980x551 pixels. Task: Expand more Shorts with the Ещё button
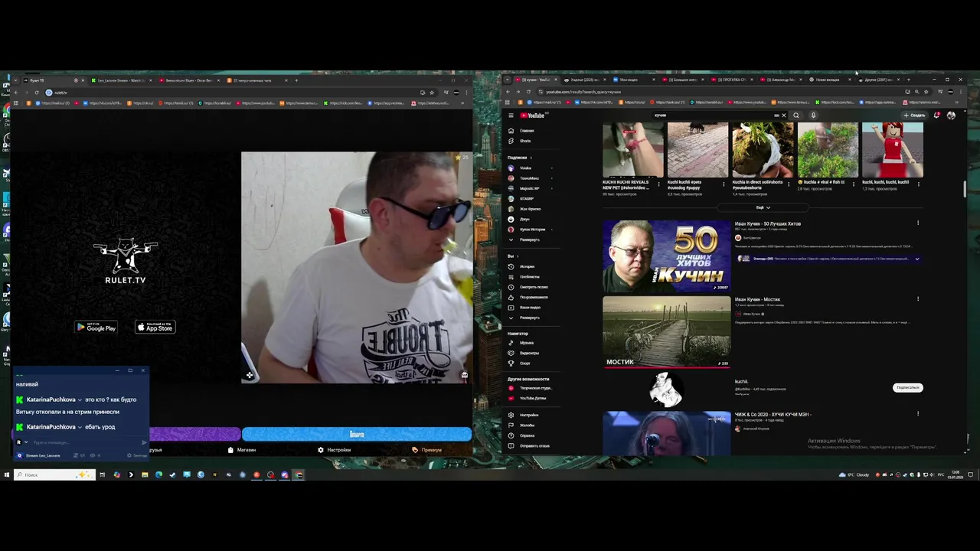coord(763,207)
